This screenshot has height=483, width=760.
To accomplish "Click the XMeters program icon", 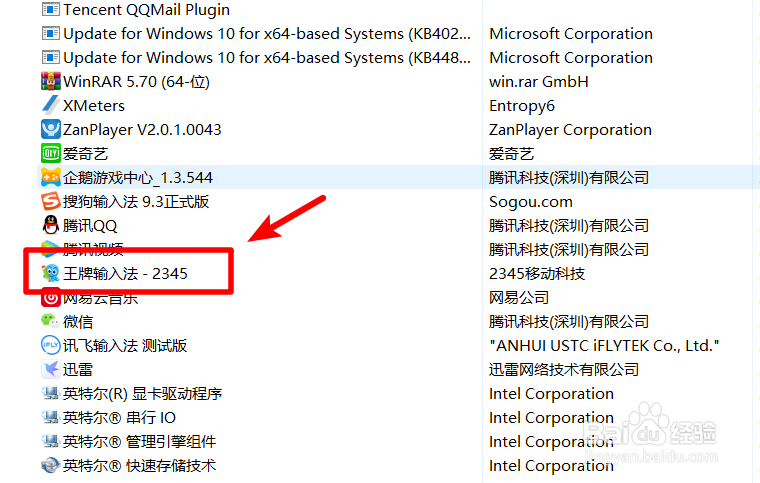I will click(51, 105).
